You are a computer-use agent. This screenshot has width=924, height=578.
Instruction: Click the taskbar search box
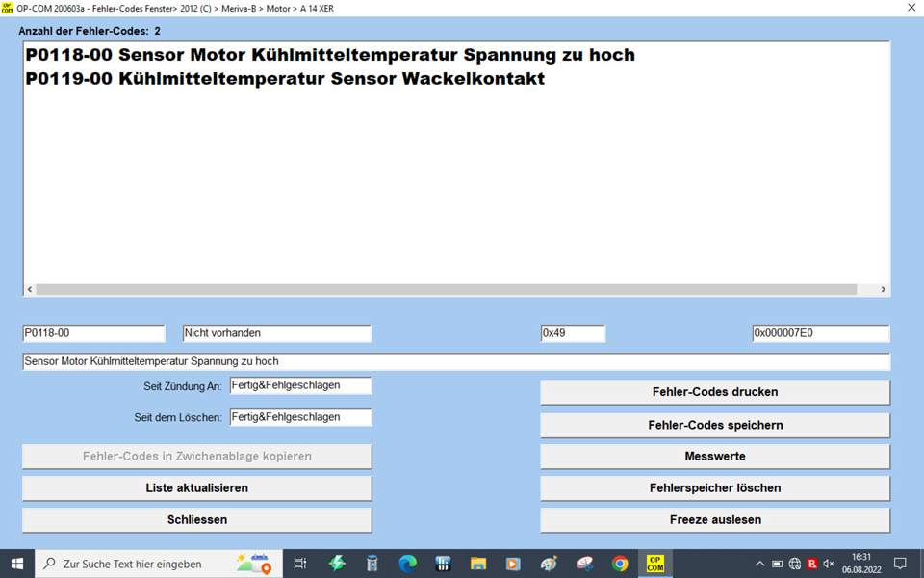(x=159, y=564)
